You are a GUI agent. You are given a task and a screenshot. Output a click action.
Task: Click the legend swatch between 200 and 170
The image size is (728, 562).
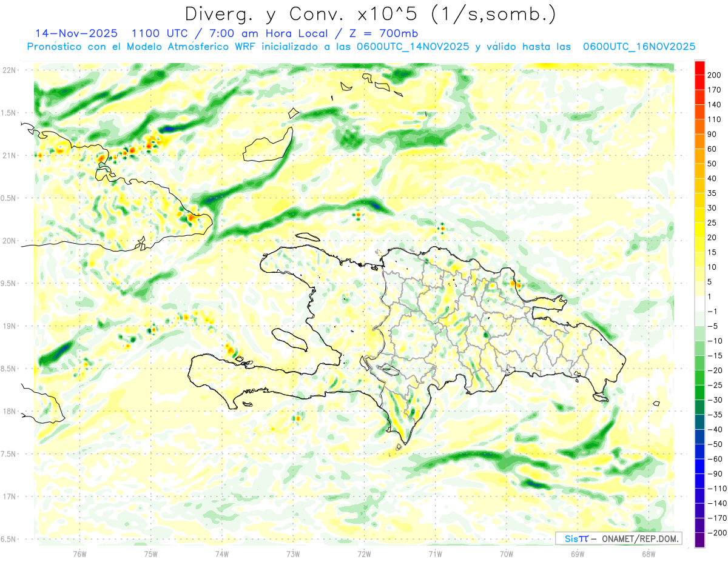[x=699, y=82]
